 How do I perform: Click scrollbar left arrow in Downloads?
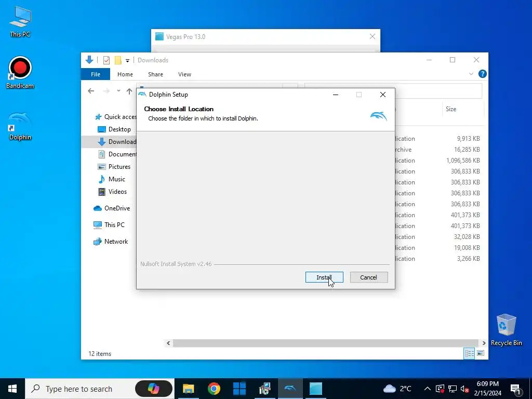168,343
